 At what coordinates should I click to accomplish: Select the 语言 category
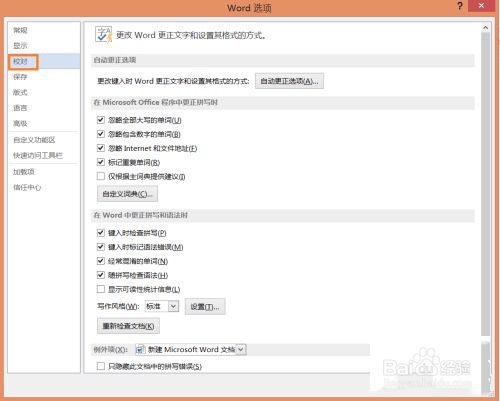point(20,108)
